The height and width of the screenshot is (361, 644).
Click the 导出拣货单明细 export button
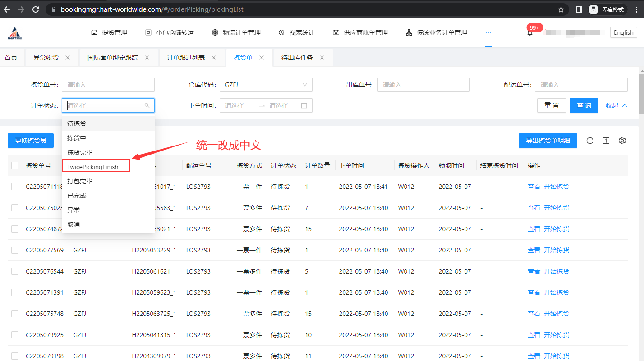click(547, 141)
